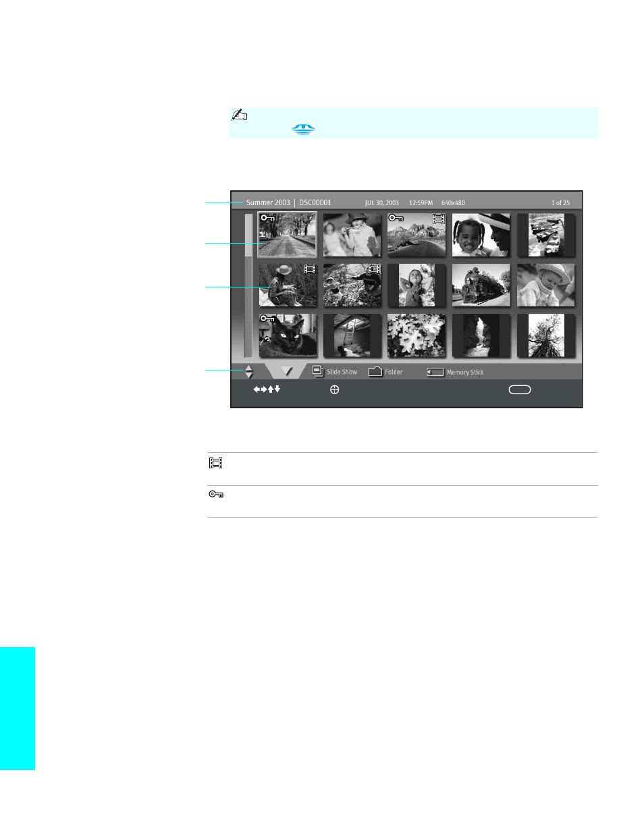The image size is (644, 828).
Task: Open the child blowing bubbles thumbnail
Action: [x=352, y=235]
